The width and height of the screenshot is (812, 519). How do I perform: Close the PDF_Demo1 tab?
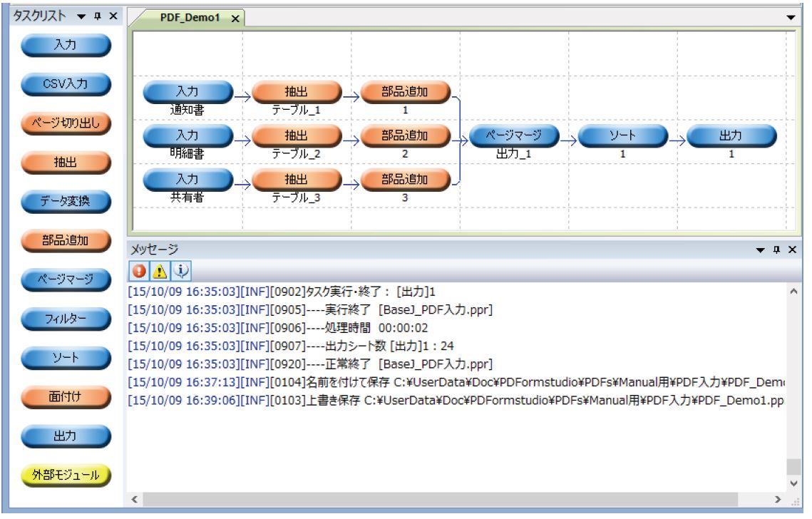pos(235,19)
